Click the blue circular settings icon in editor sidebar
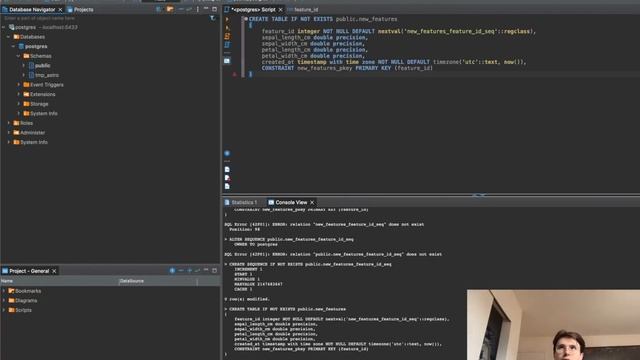Viewport: 640px width, 360px height. 227,153
